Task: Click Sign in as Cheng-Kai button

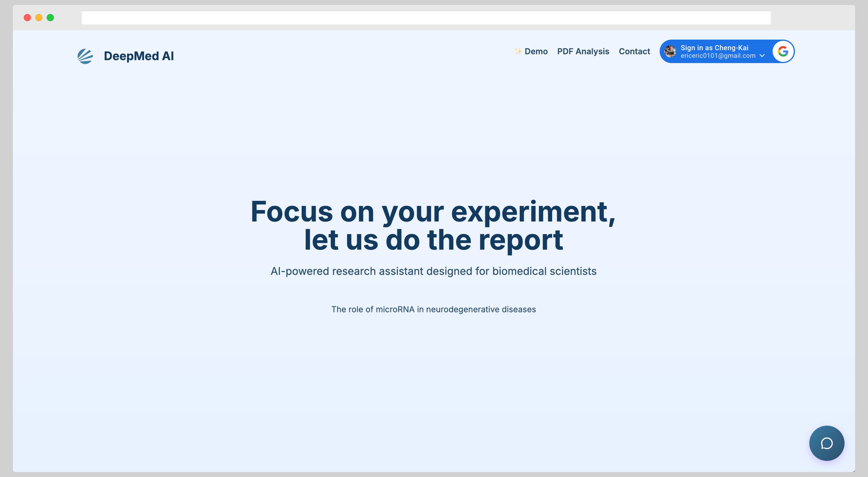Action: point(714,48)
